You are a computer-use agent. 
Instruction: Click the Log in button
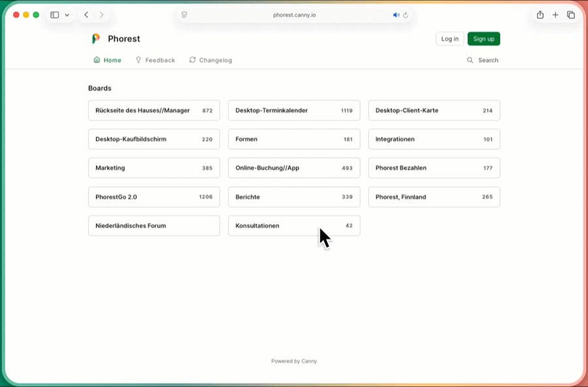click(x=449, y=39)
